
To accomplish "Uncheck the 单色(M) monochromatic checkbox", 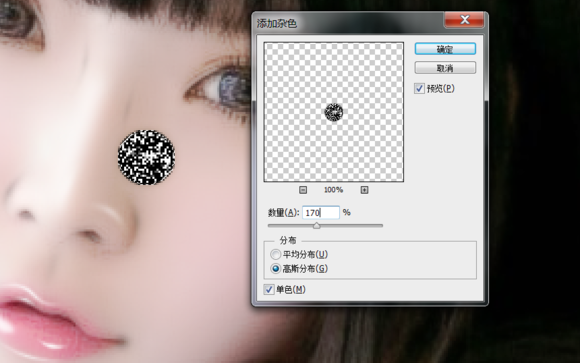I will [269, 289].
